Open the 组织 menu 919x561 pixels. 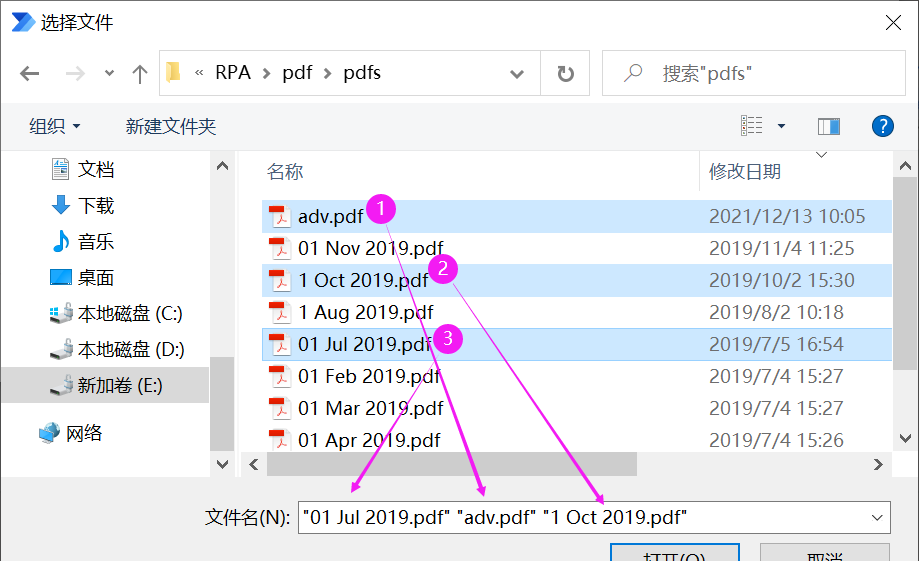click(x=54, y=126)
